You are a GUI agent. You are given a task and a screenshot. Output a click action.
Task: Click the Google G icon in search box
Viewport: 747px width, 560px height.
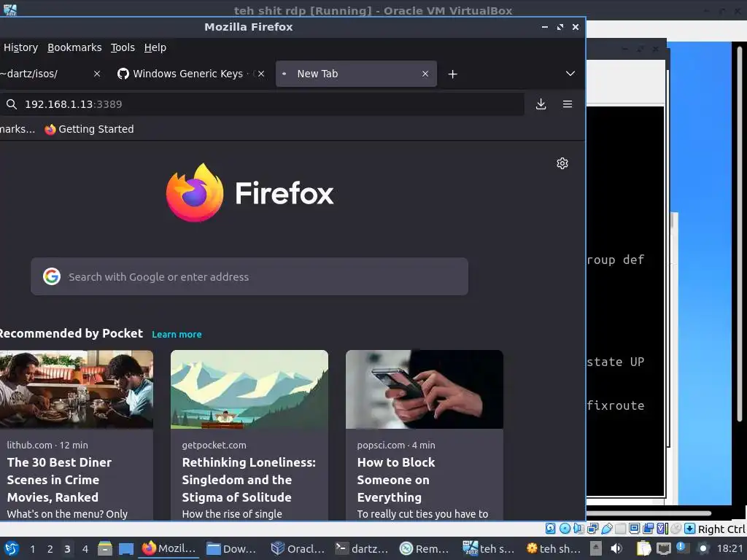pos(52,276)
